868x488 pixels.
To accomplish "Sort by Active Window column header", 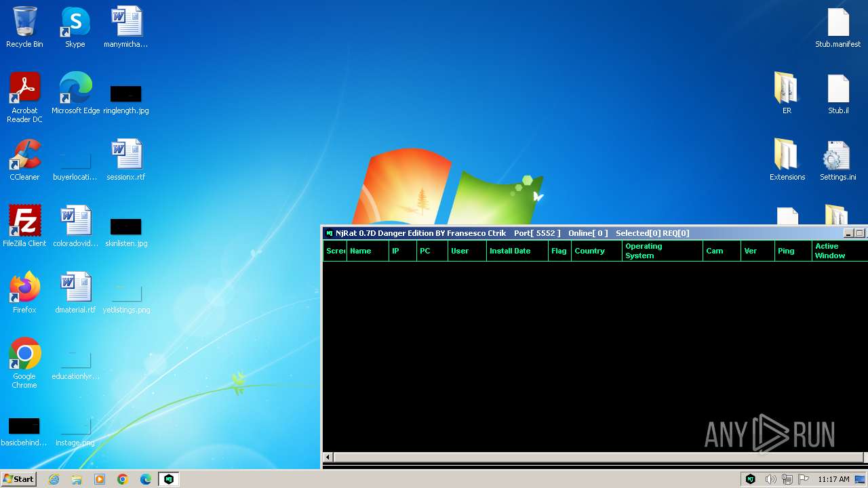I will (840, 251).
